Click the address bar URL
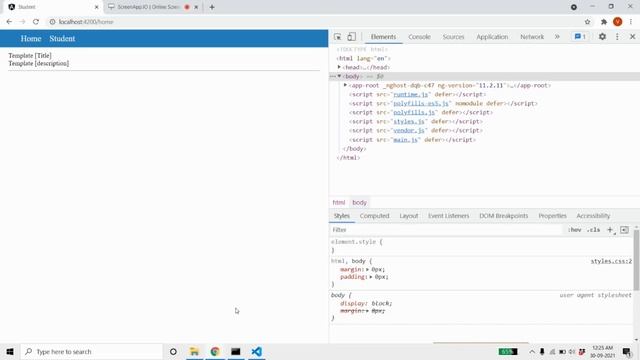 [86, 22]
